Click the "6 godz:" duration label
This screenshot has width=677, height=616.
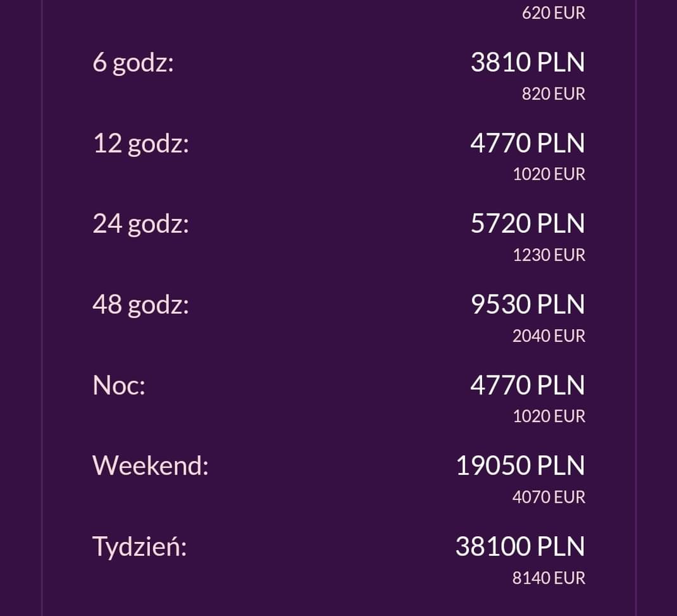(x=133, y=63)
